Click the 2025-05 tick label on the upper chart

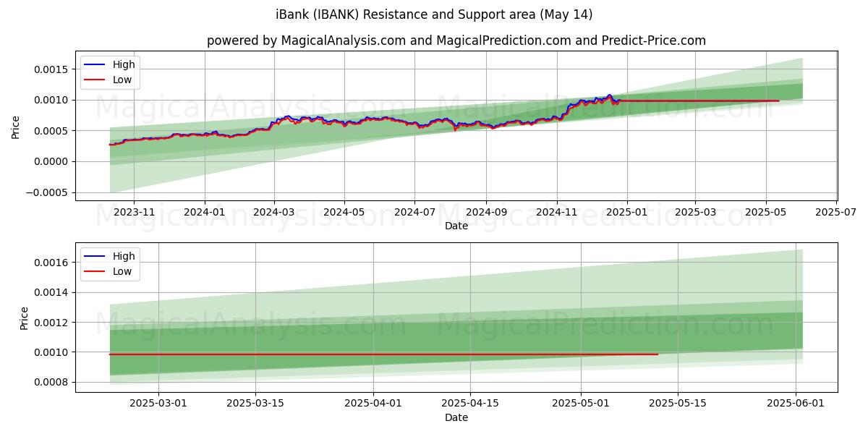click(766, 213)
